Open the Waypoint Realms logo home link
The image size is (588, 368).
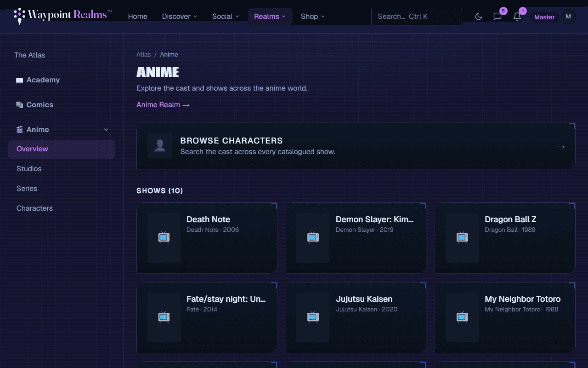(63, 15)
